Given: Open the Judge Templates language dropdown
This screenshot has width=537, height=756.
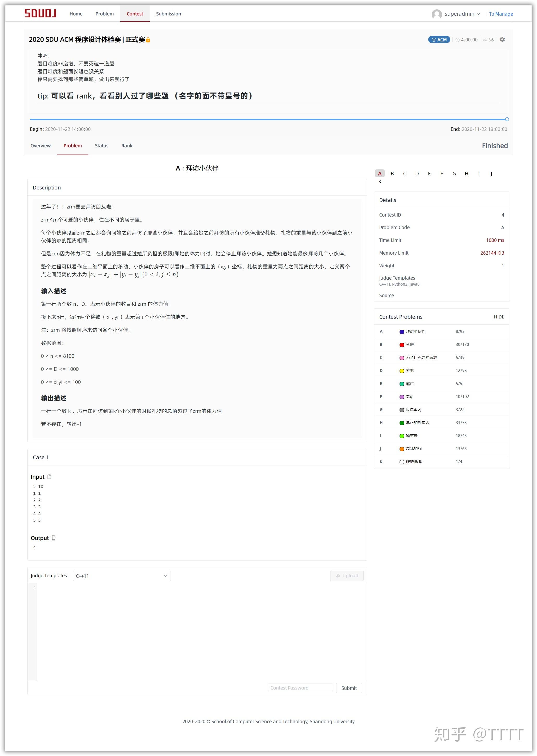Looking at the screenshot, I should 122,576.
